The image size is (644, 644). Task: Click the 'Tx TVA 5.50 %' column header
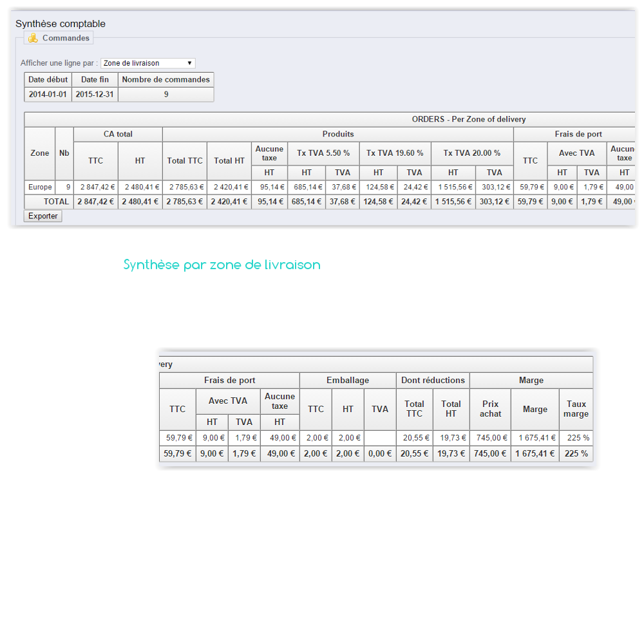pos(323,153)
